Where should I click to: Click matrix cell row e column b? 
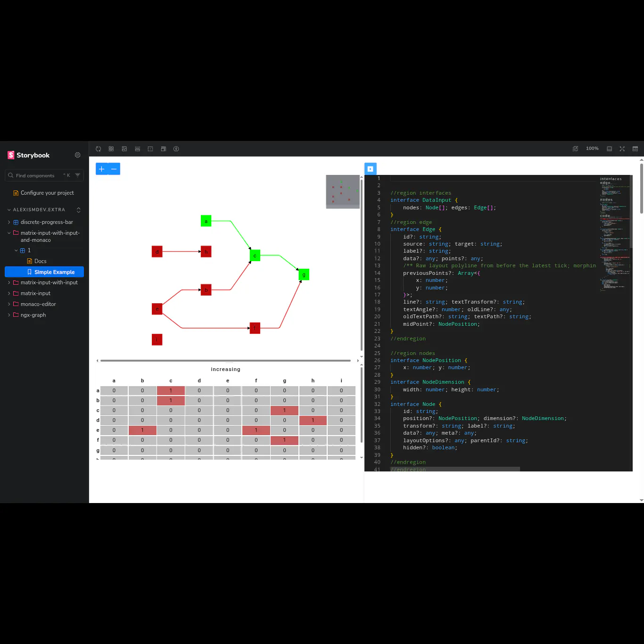coord(142,430)
